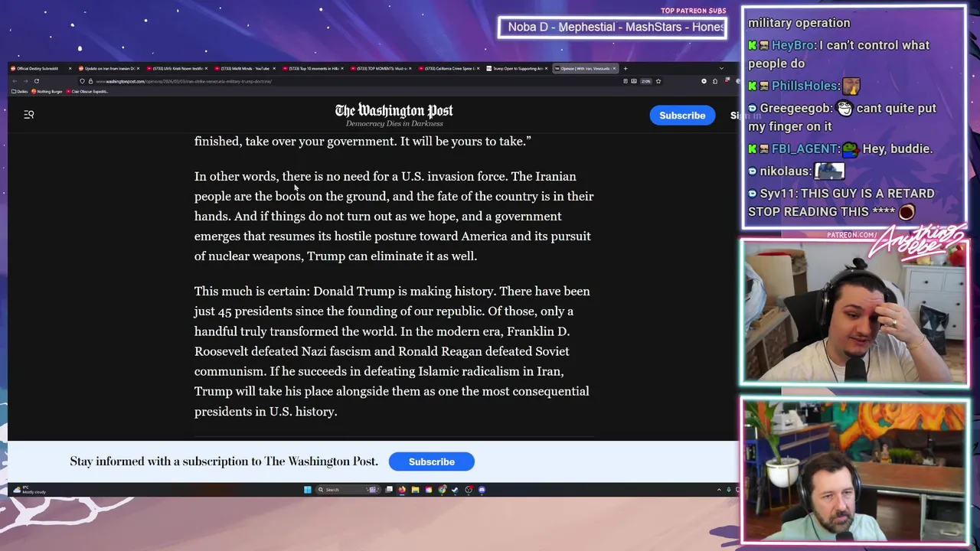Open the Washington Post sections menu icon
This screenshot has height=551, width=980.
point(29,115)
